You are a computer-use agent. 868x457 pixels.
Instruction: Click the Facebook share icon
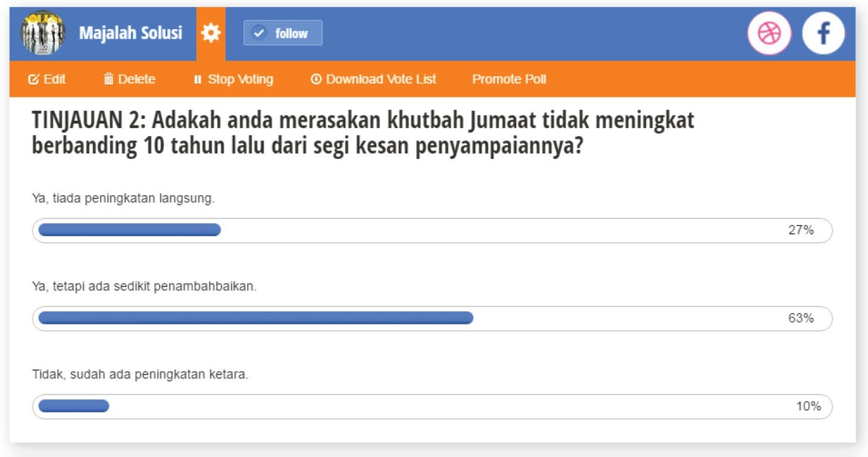(823, 33)
